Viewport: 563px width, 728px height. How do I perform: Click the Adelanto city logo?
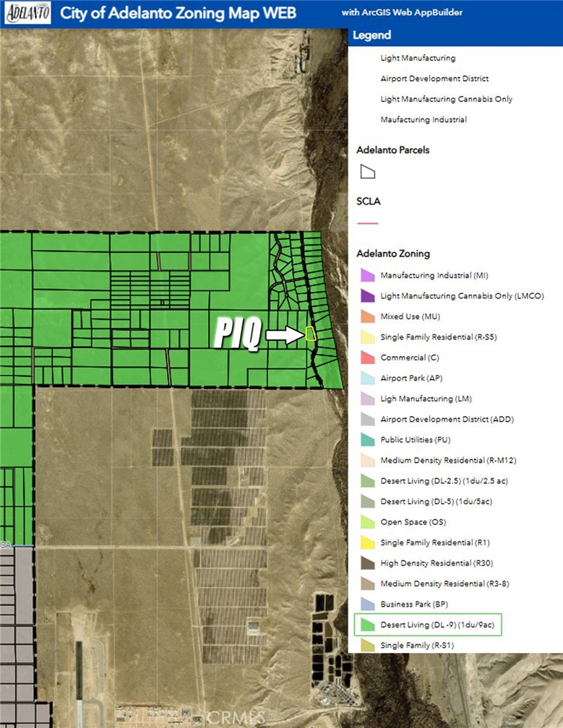point(28,13)
